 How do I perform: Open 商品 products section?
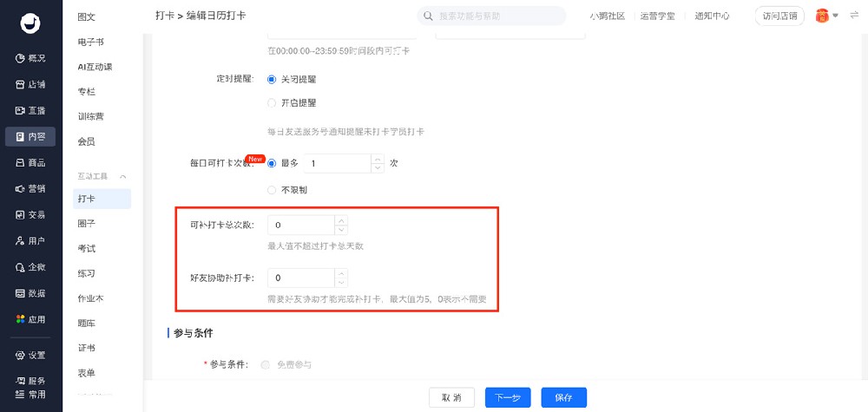pos(30,162)
